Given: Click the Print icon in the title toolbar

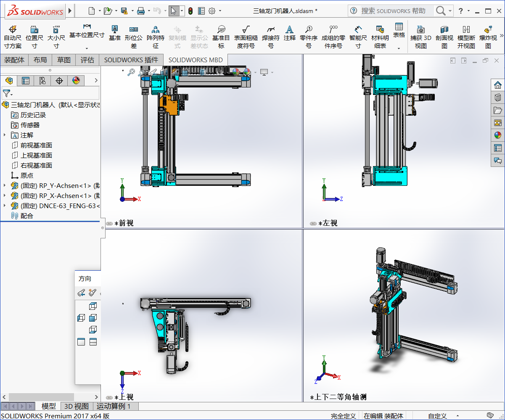Looking at the screenshot, I should pyautogui.click(x=141, y=11).
